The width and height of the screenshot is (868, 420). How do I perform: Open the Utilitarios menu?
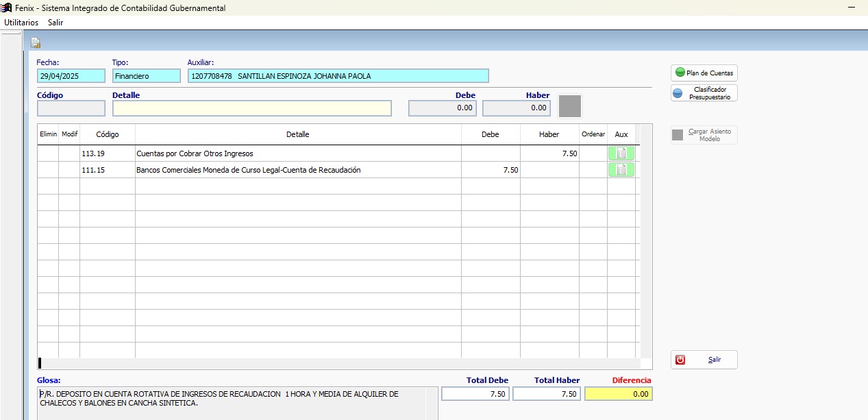[x=21, y=22]
